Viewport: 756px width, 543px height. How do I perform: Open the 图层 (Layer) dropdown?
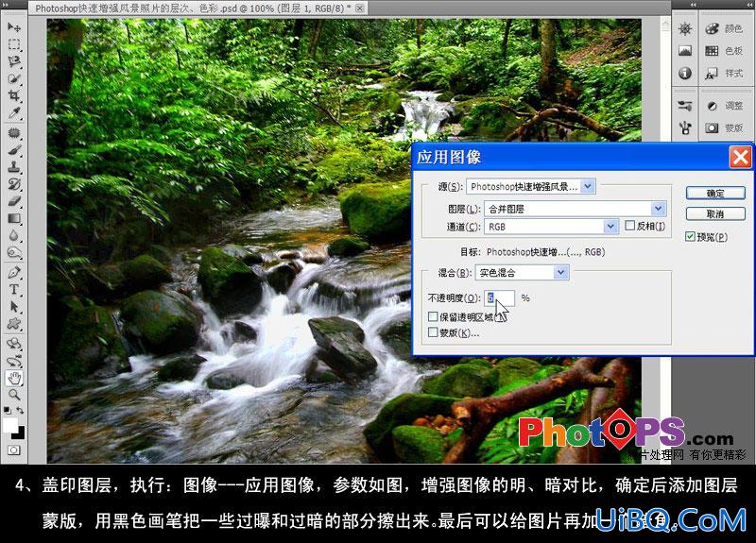point(575,209)
